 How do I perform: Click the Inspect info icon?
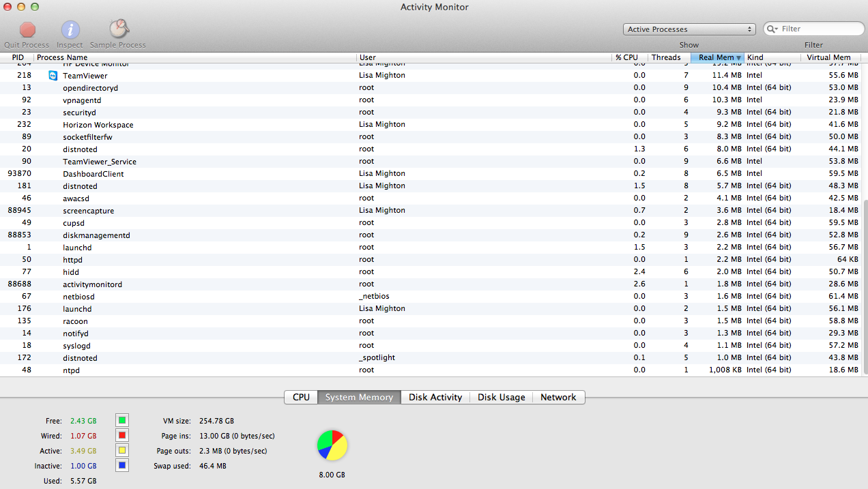[x=70, y=29]
